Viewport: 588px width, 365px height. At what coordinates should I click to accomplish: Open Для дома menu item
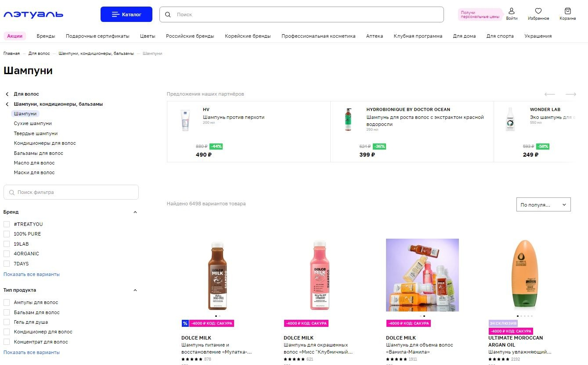pos(465,36)
